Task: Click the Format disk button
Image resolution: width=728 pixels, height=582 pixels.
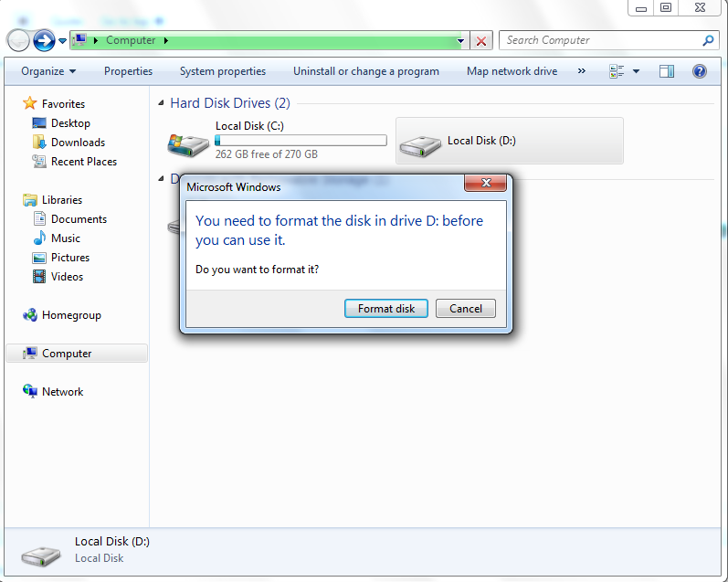Action: [x=385, y=309]
